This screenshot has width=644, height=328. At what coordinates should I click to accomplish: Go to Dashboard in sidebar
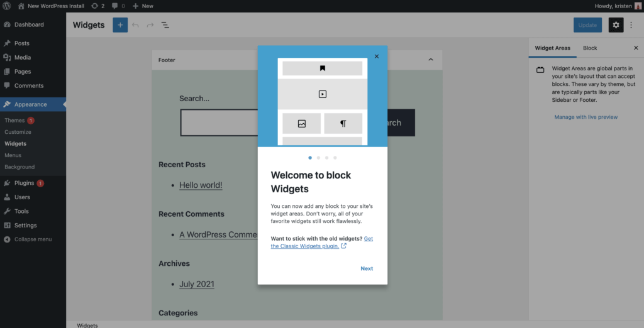click(x=33, y=25)
